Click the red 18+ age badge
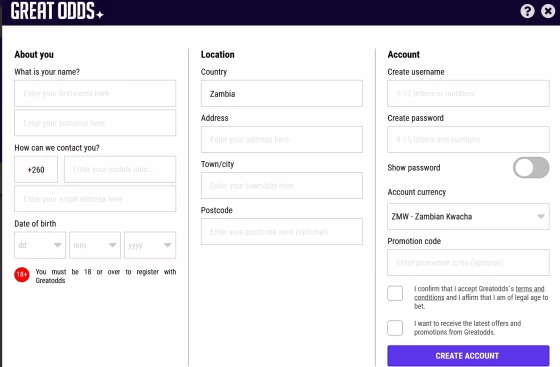The width and height of the screenshot is (560, 367). (x=22, y=275)
